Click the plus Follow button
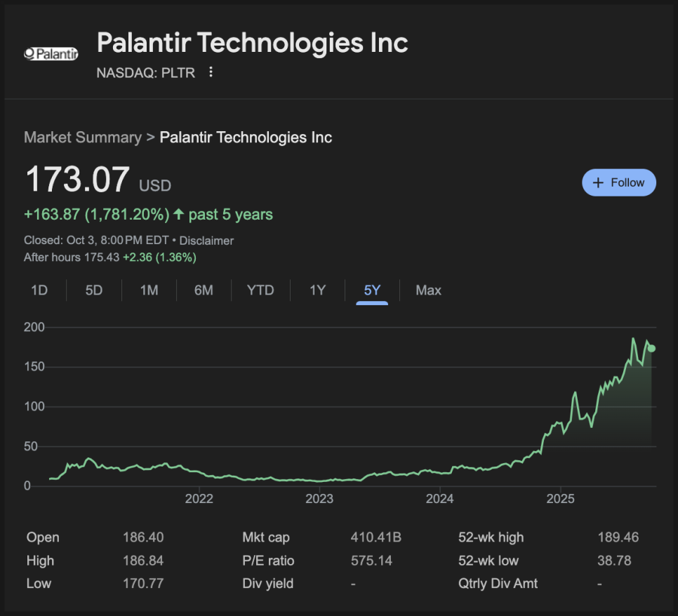 (618, 182)
